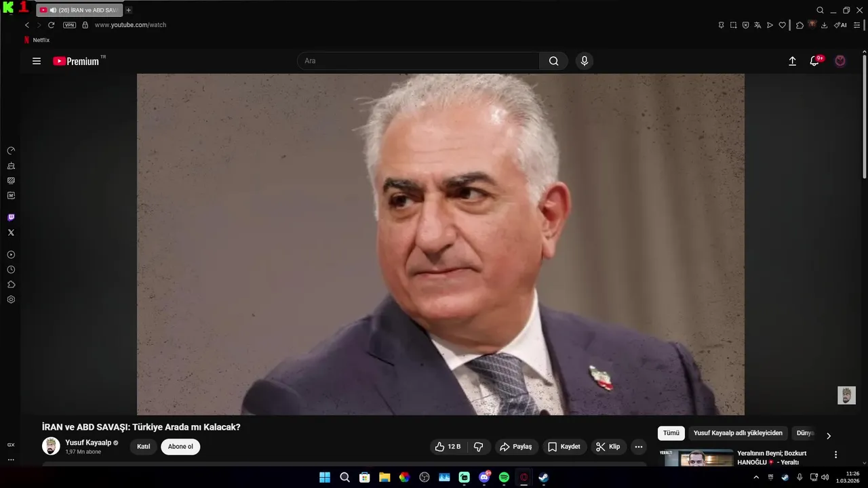Show hidden system tray icons chevron
The width and height of the screenshot is (868, 488).
coord(756,477)
